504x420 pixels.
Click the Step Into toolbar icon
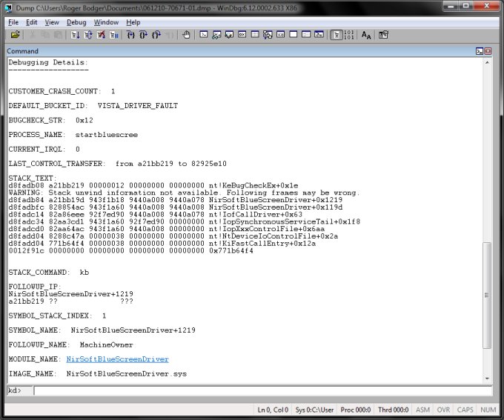click(130, 35)
